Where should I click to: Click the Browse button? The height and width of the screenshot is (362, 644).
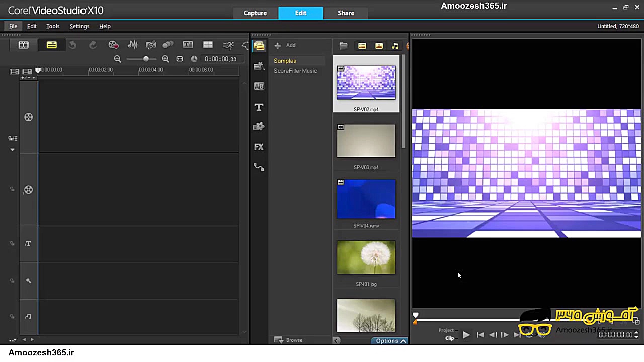288,340
